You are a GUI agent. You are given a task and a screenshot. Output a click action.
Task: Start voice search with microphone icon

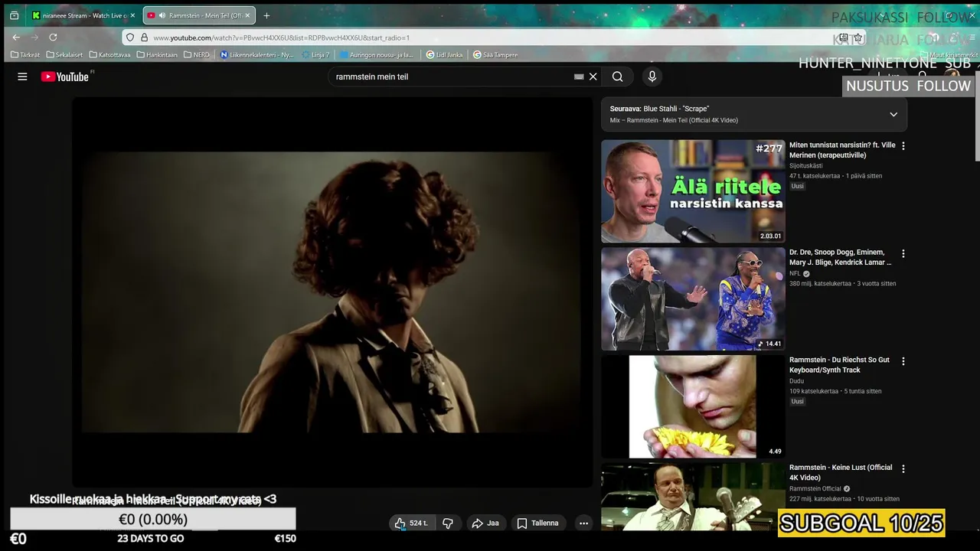coord(652,77)
